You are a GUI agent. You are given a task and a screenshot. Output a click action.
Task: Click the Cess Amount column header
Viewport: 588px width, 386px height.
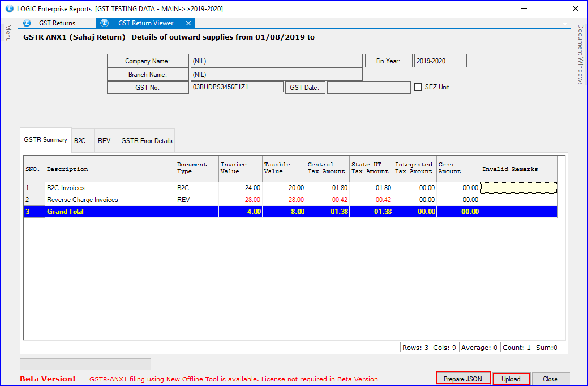(458, 169)
